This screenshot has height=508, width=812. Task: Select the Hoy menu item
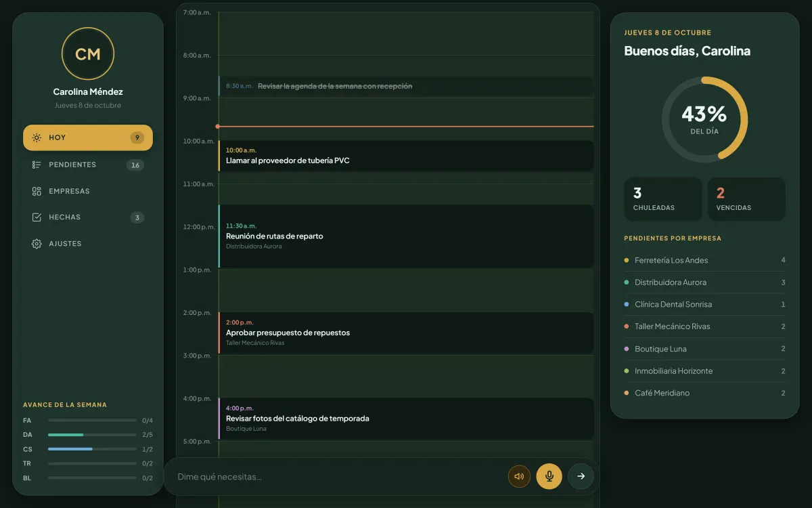pos(88,137)
